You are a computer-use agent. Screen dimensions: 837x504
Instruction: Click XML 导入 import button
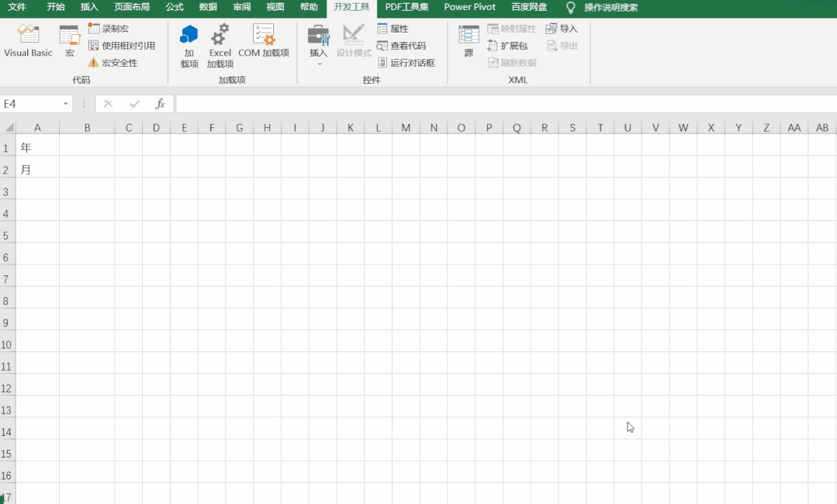click(x=562, y=29)
